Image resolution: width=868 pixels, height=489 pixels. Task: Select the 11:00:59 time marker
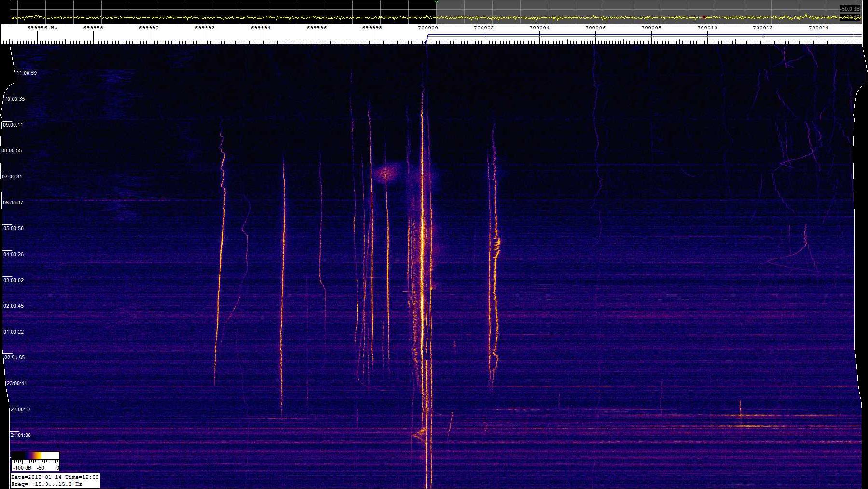[x=27, y=73]
